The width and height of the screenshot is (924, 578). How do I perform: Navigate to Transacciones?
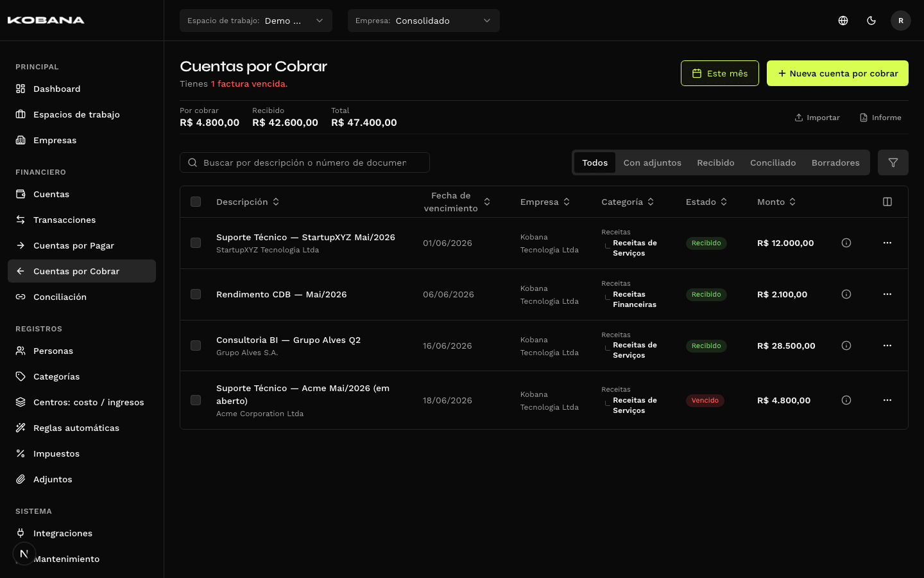[81, 220]
